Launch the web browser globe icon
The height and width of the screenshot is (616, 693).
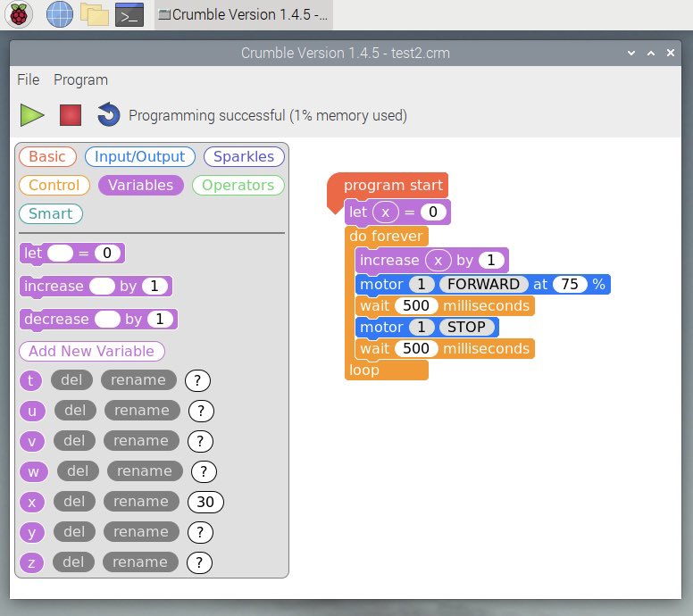coord(60,14)
